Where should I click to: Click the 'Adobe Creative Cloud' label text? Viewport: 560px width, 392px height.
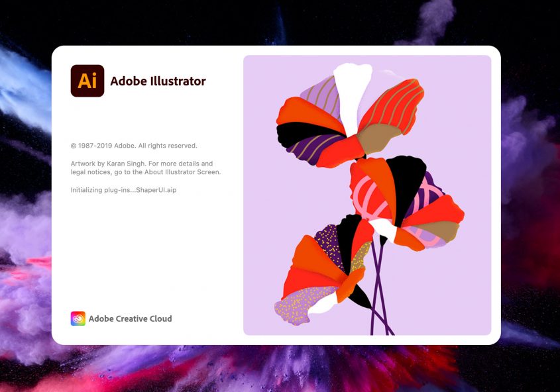pyautogui.click(x=131, y=318)
